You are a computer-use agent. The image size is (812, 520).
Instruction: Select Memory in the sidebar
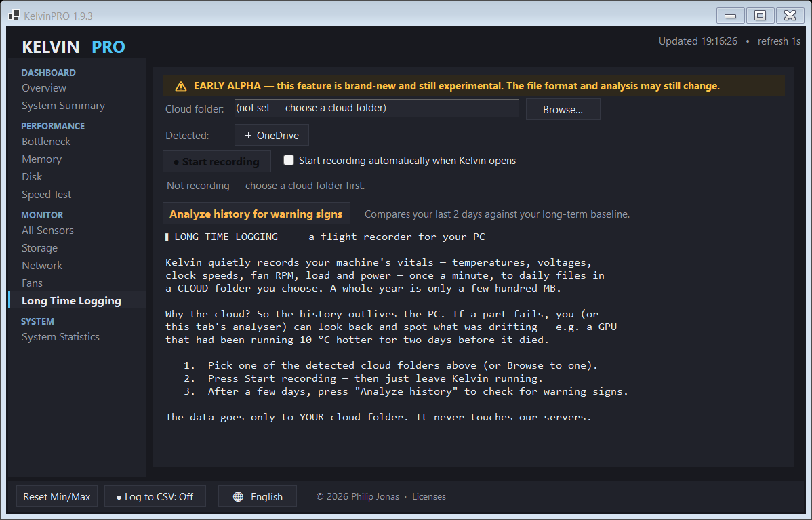pyautogui.click(x=41, y=159)
